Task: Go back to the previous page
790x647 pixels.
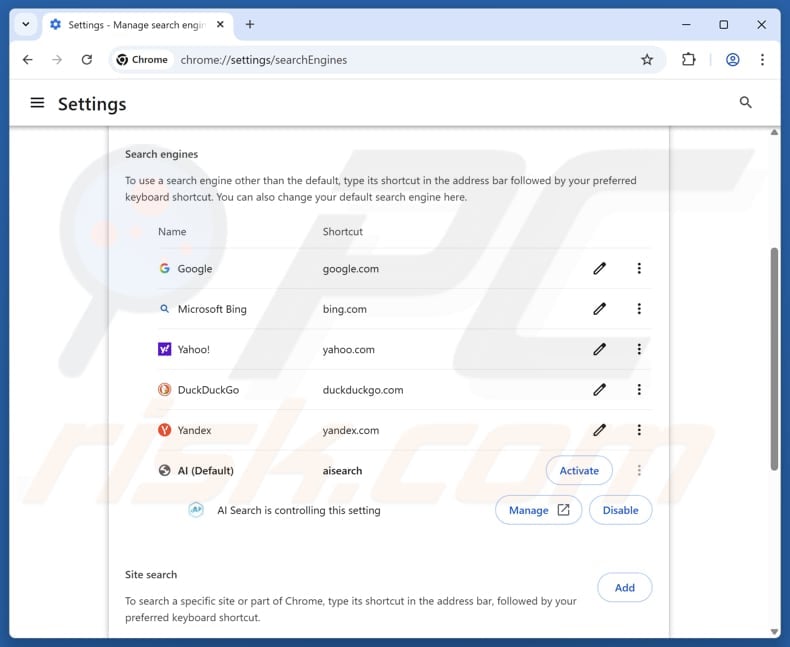Action: pos(28,60)
